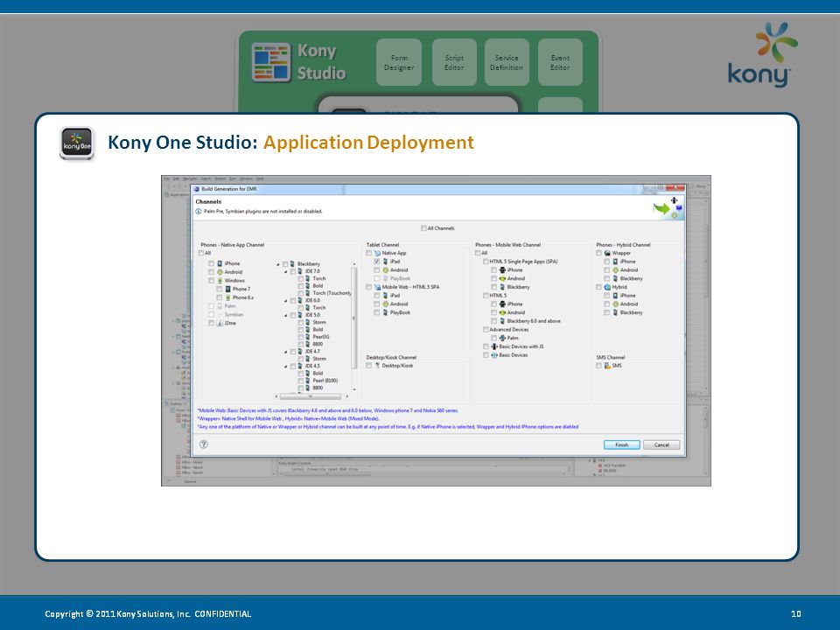Click the Basic Devices icon
Screen dimensions: 840x630
[x=493, y=355]
